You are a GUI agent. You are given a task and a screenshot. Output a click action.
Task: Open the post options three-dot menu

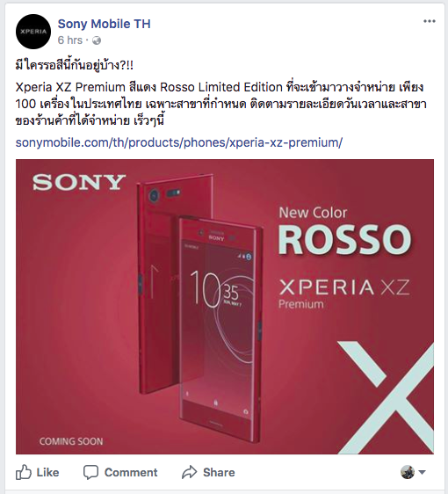(429, 21)
